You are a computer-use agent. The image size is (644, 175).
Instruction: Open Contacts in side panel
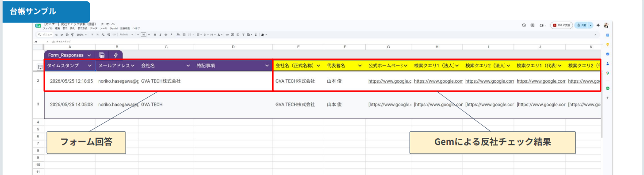click(x=608, y=63)
